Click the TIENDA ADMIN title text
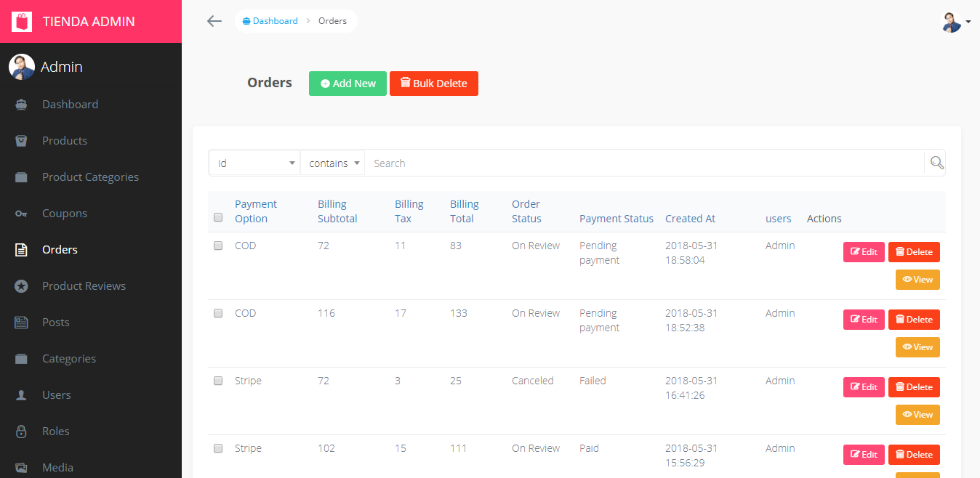Screen dimensions: 980x478 click(89, 21)
